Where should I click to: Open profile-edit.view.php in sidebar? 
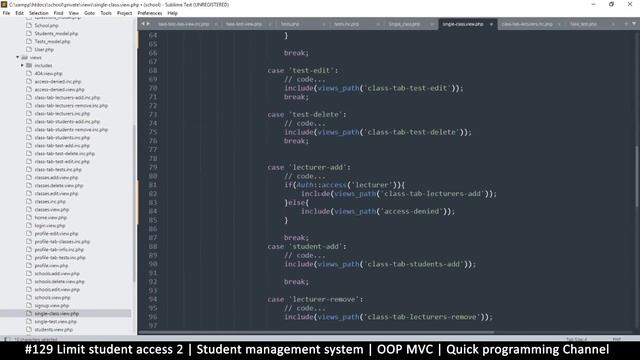pos(56,233)
